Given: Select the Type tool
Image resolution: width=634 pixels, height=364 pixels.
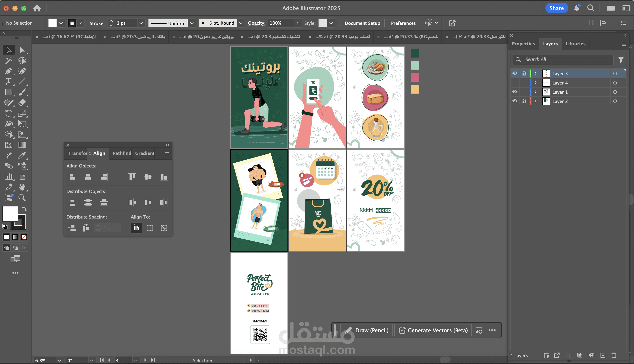Looking at the screenshot, I should click(9, 81).
